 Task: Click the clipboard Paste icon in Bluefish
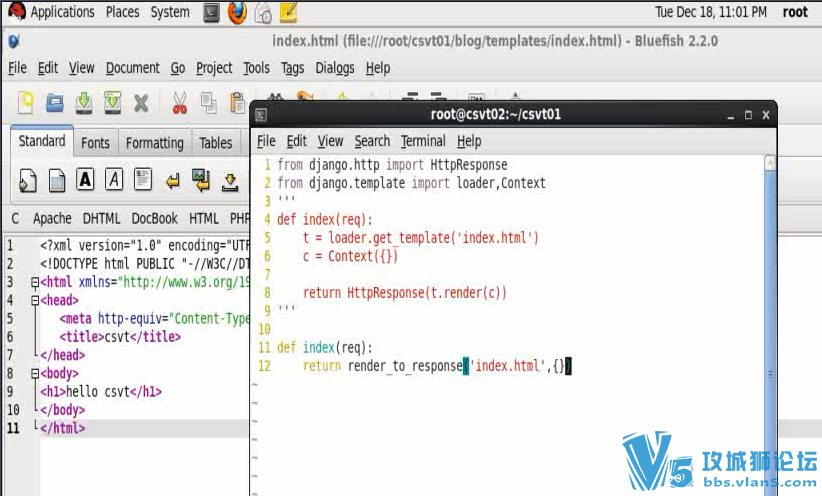coord(237,103)
